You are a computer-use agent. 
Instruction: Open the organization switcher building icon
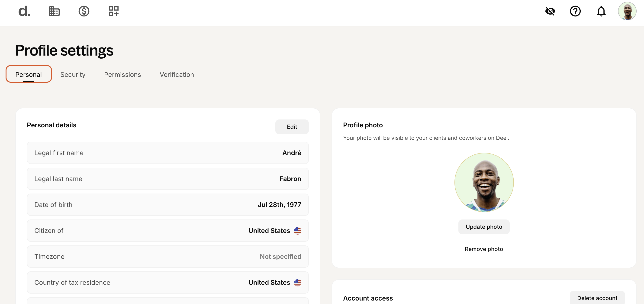[x=54, y=11]
